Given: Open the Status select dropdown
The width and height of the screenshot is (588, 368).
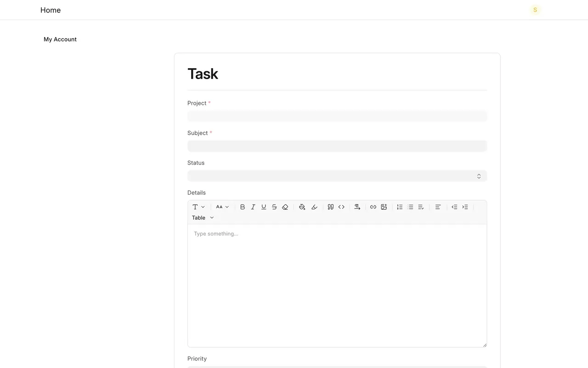Looking at the screenshot, I should [x=337, y=176].
